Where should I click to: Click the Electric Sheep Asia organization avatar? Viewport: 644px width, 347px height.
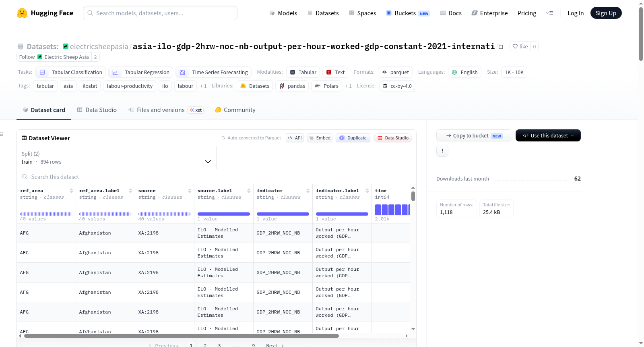coord(40,57)
